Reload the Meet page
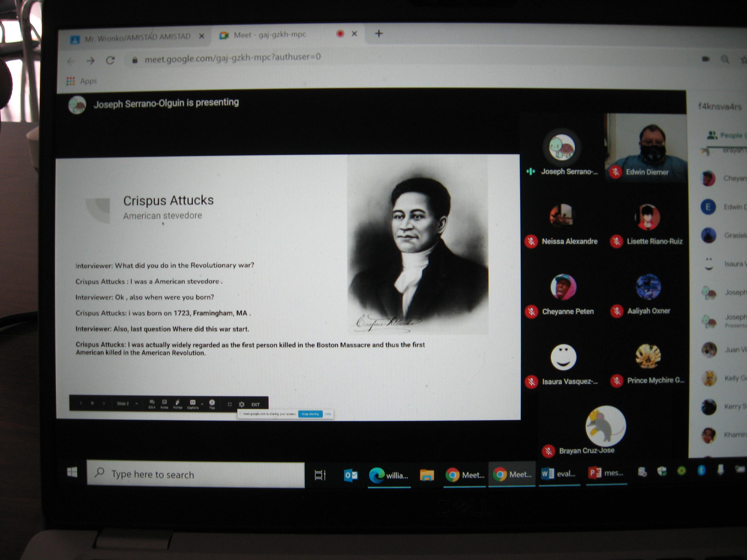The image size is (747, 560). 110,60
